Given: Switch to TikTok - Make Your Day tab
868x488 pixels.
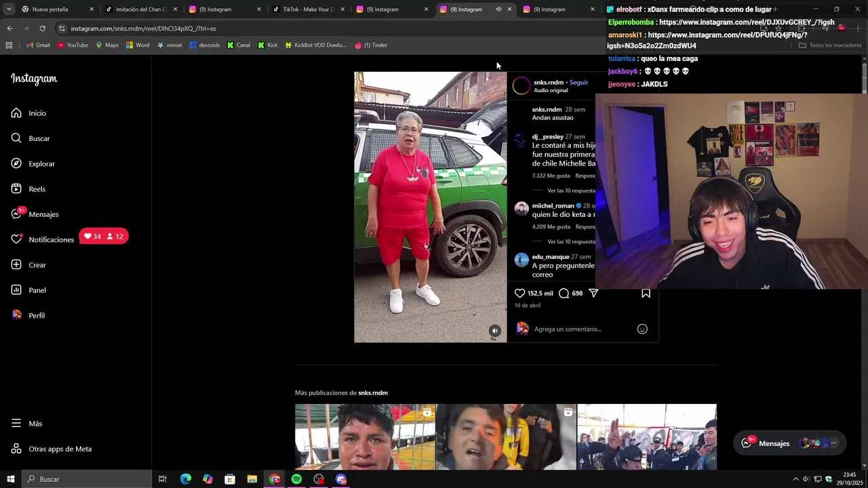Looking at the screenshot, I should [x=309, y=9].
